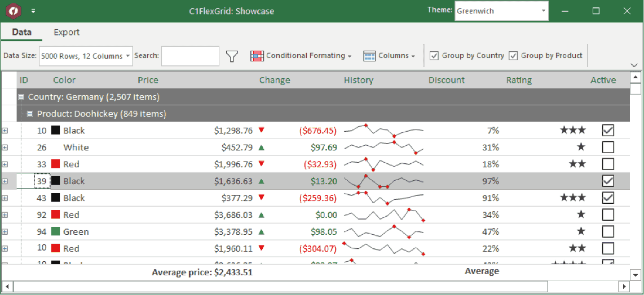
Task: Click into the Search input field
Action: pyautogui.click(x=190, y=56)
